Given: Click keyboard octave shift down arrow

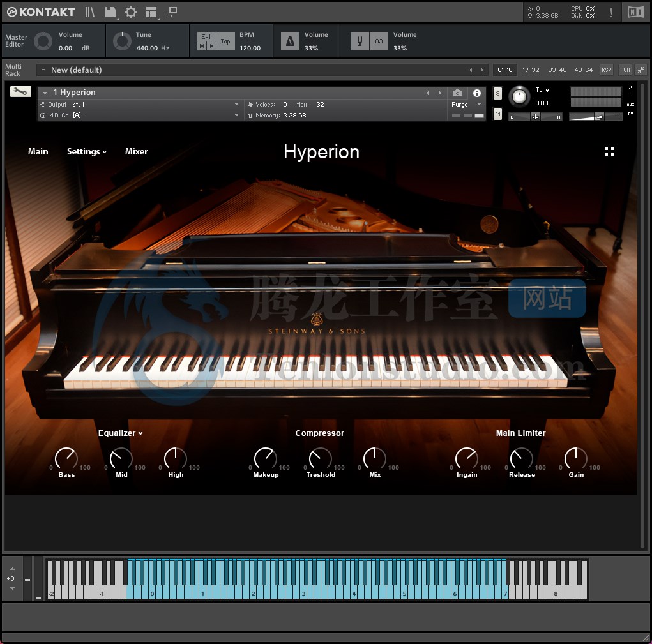Looking at the screenshot, I should [x=12, y=588].
